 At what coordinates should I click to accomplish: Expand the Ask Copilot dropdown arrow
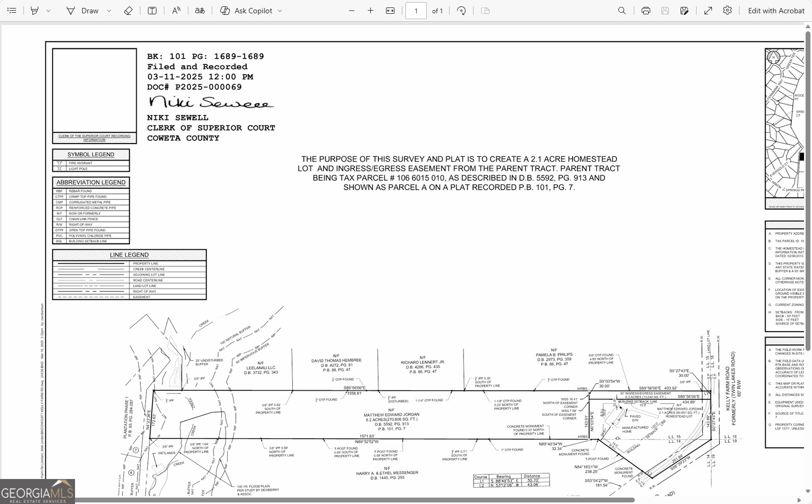280,11
